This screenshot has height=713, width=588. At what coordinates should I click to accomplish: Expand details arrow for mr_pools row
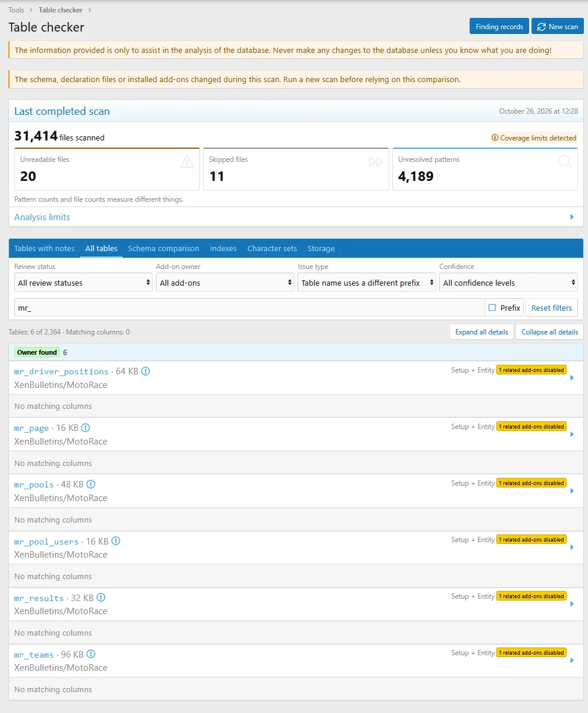click(572, 490)
